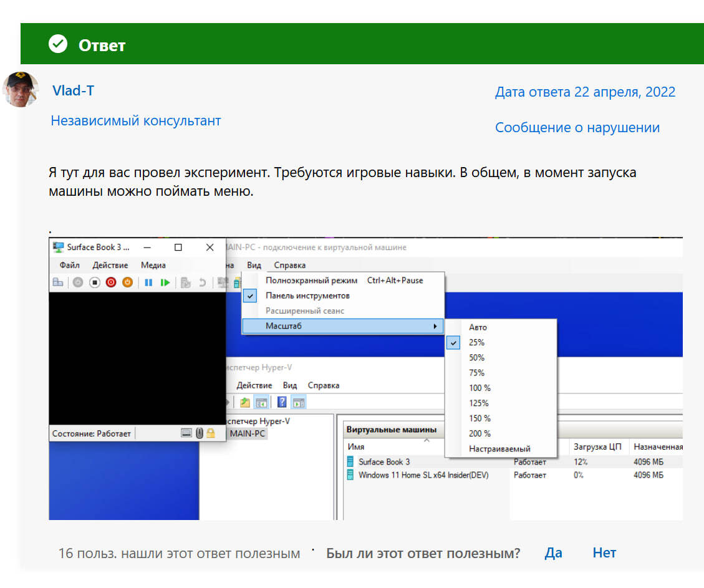Click the orange Save state icon
This screenshot has width=704, height=588.
tap(127, 282)
